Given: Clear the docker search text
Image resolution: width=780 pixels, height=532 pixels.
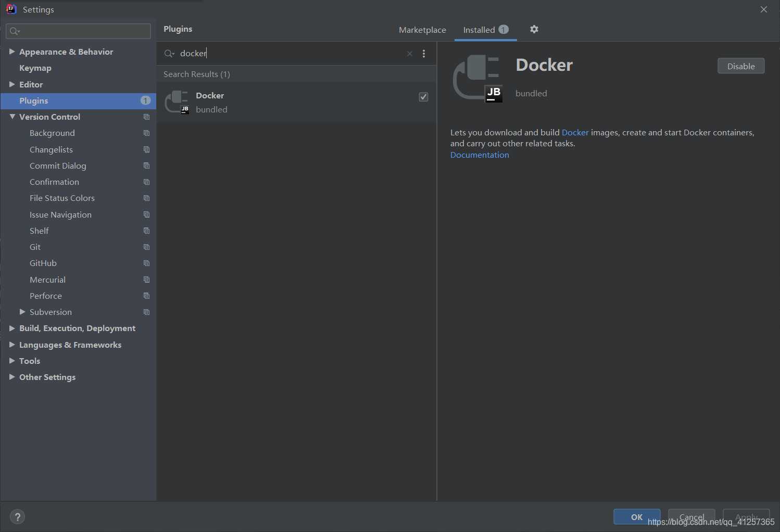Looking at the screenshot, I should [x=410, y=54].
